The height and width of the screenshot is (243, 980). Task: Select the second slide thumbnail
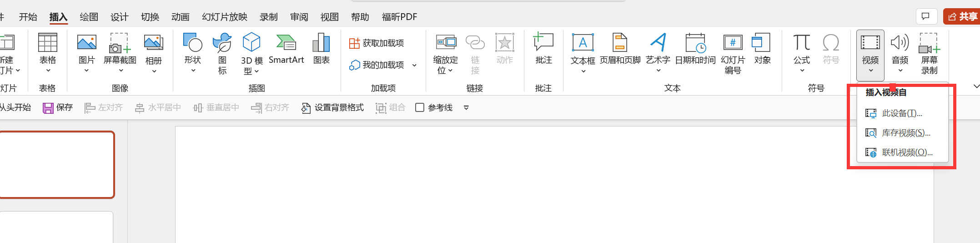[56, 227]
